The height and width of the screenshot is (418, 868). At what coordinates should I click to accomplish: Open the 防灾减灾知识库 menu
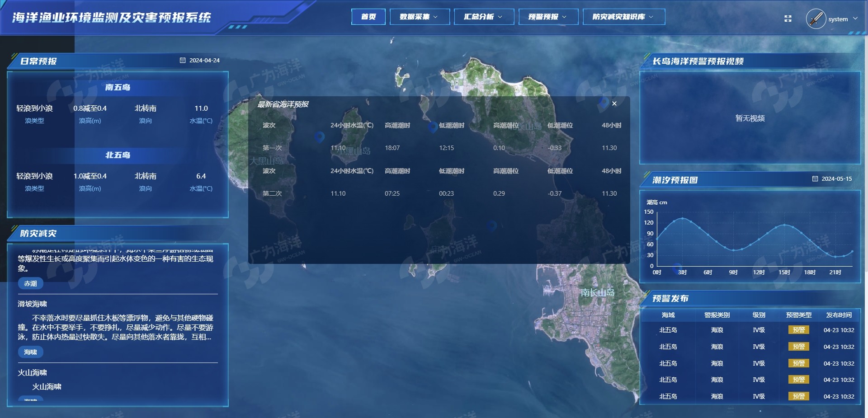[x=624, y=17]
